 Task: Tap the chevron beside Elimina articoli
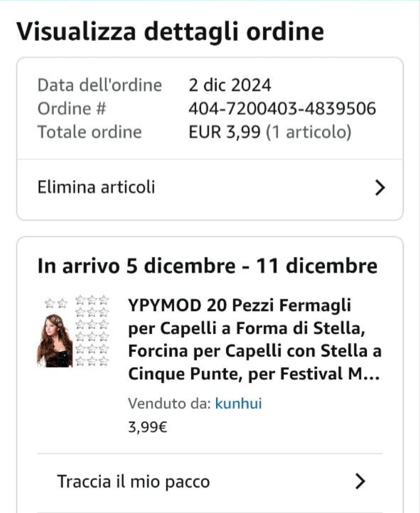[380, 188]
